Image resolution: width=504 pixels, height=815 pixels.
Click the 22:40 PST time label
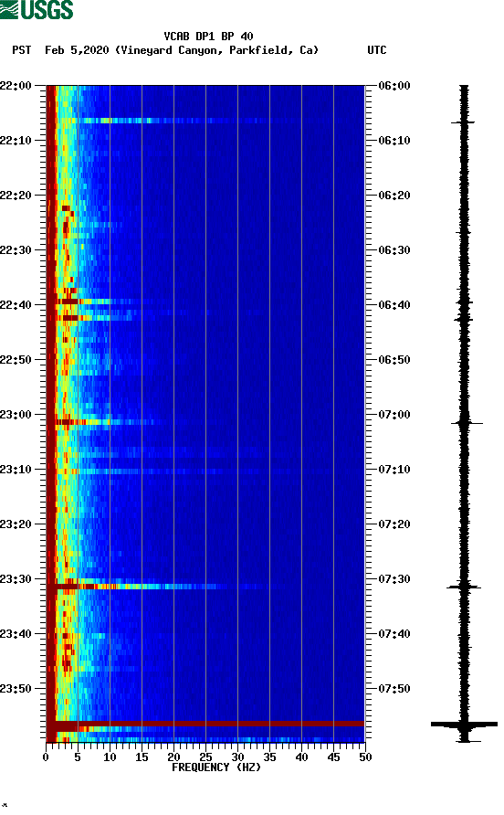(16, 305)
